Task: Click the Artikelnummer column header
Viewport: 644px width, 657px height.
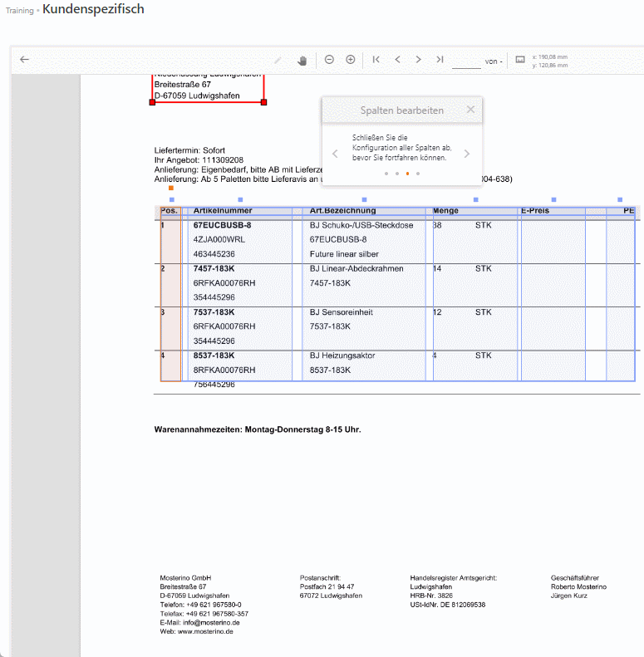Action: [x=223, y=211]
